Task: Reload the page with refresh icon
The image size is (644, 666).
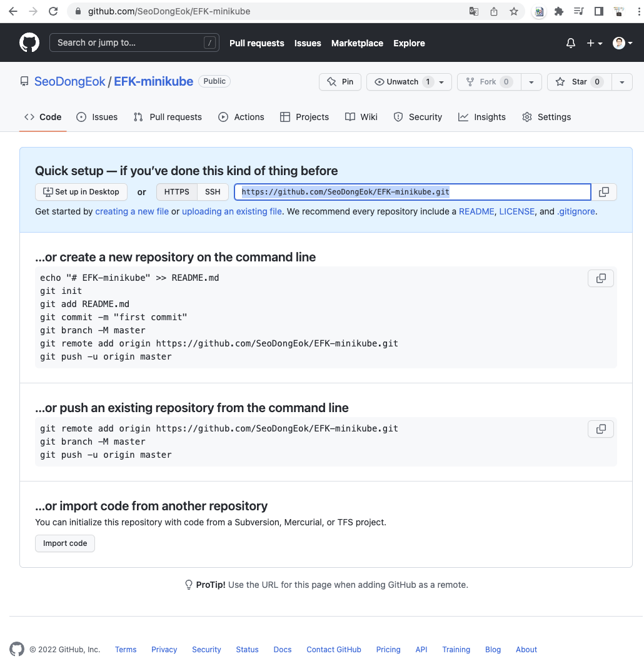Action: pyautogui.click(x=53, y=11)
